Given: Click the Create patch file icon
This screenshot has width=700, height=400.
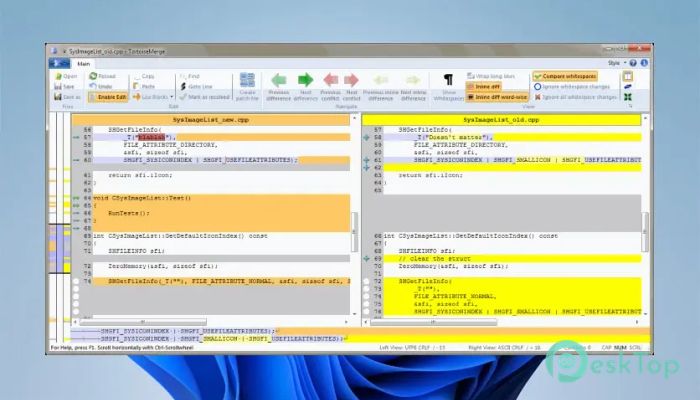Looking at the screenshot, I should [x=247, y=80].
